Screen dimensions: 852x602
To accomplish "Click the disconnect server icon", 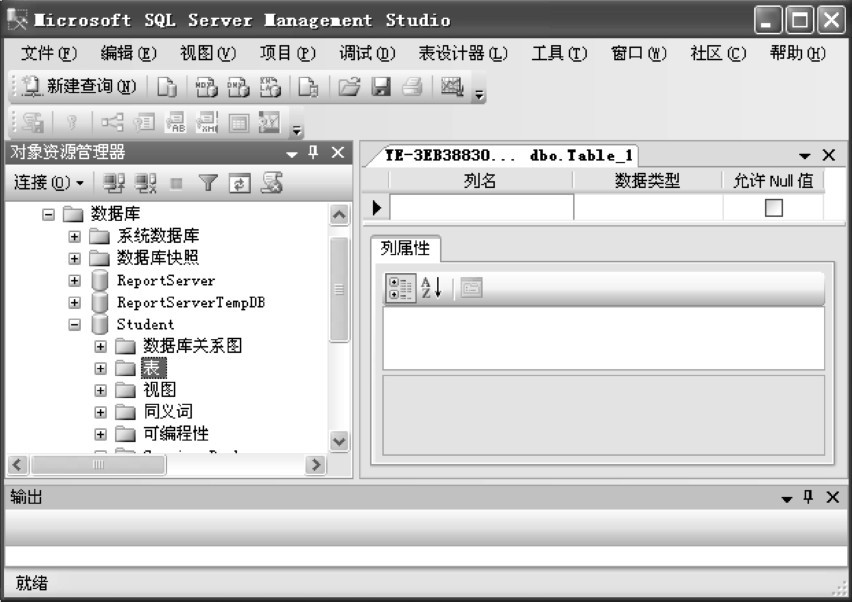I will point(146,183).
